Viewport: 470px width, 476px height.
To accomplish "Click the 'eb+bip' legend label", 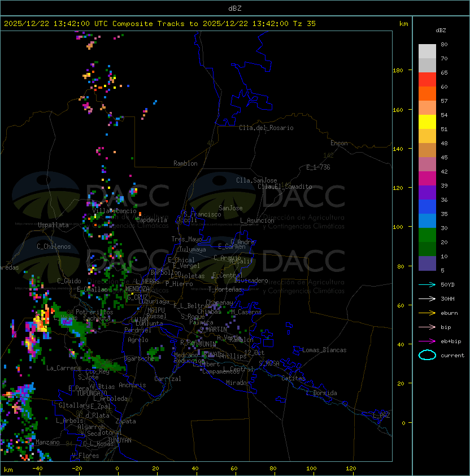I will (451, 341).
